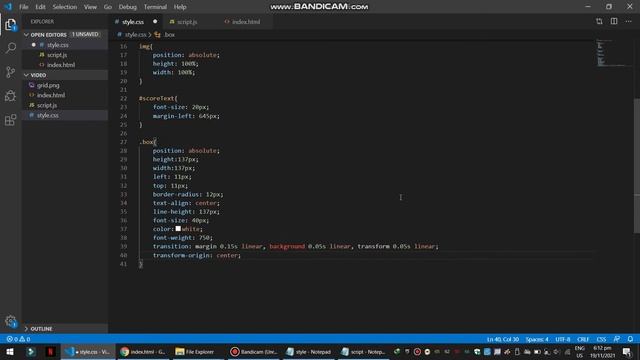Select CSS language mode in status bar

click(x=601, y=339)
